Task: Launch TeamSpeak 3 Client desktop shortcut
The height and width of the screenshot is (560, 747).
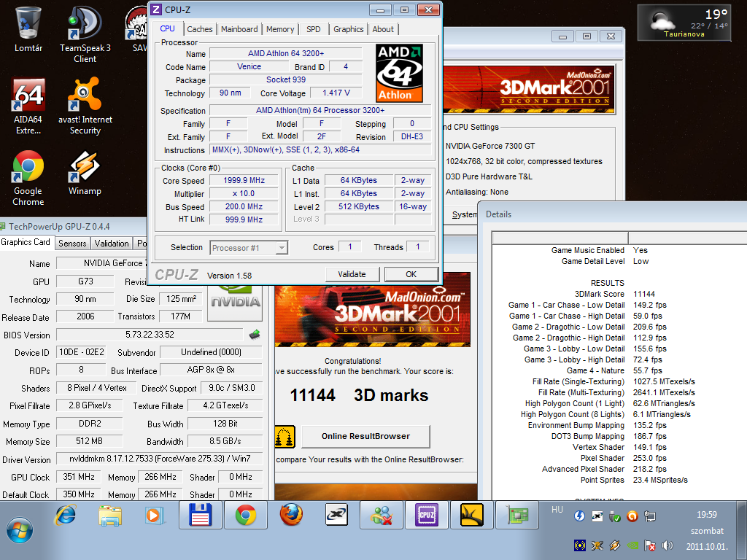Action: coord(85,34)
